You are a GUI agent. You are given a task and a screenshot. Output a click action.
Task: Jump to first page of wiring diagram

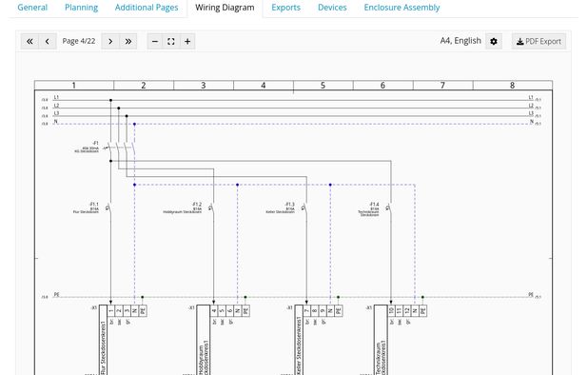29,41
